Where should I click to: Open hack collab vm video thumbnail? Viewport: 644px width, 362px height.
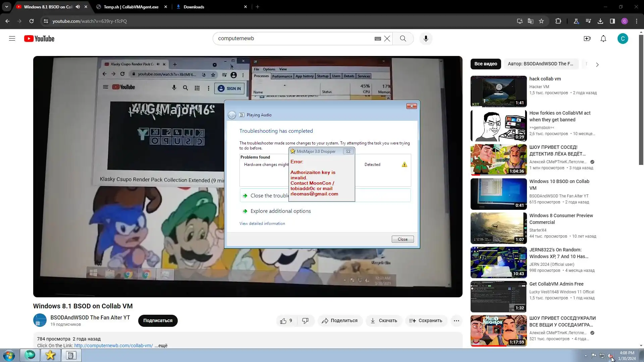pyautogui.click(x=498, y=91)
